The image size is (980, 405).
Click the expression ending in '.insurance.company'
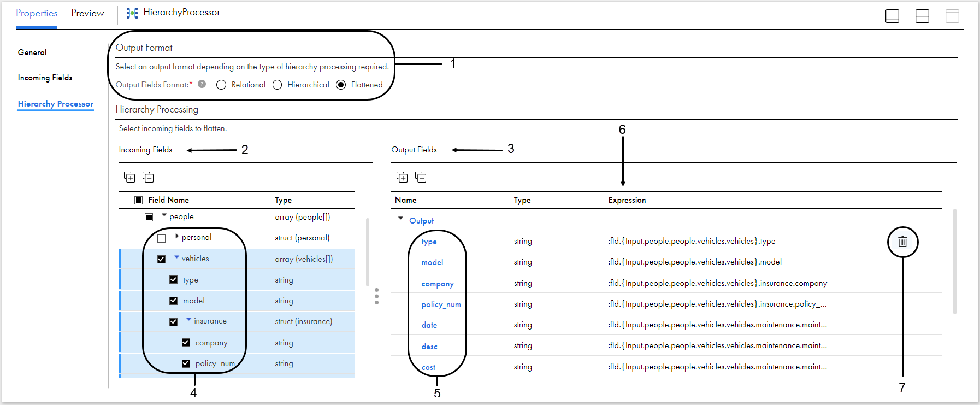point(717,283)
